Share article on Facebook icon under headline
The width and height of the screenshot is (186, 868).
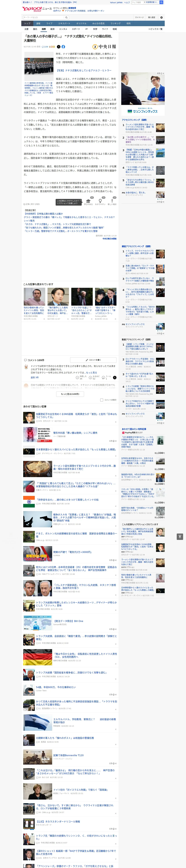[x=63, y=47]
